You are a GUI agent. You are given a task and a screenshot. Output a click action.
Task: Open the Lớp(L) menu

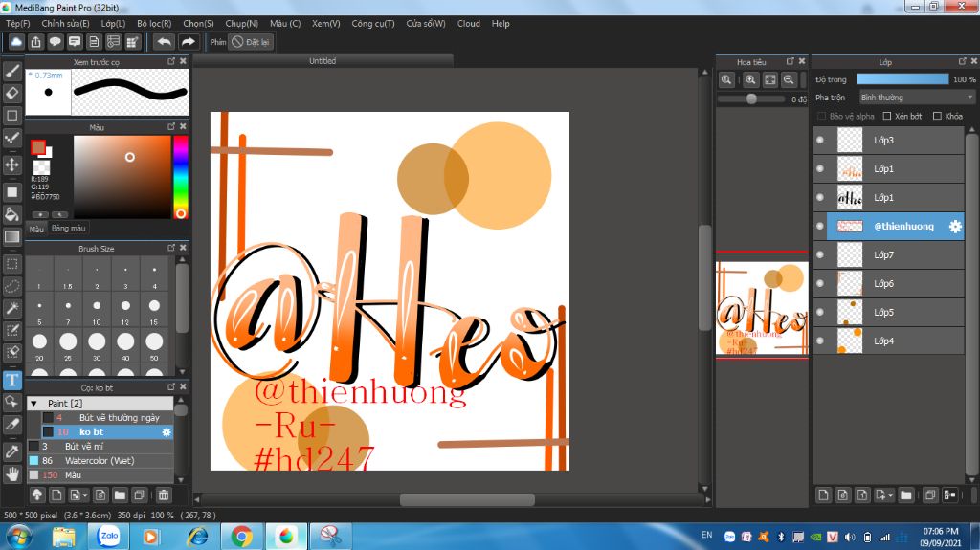113,23
